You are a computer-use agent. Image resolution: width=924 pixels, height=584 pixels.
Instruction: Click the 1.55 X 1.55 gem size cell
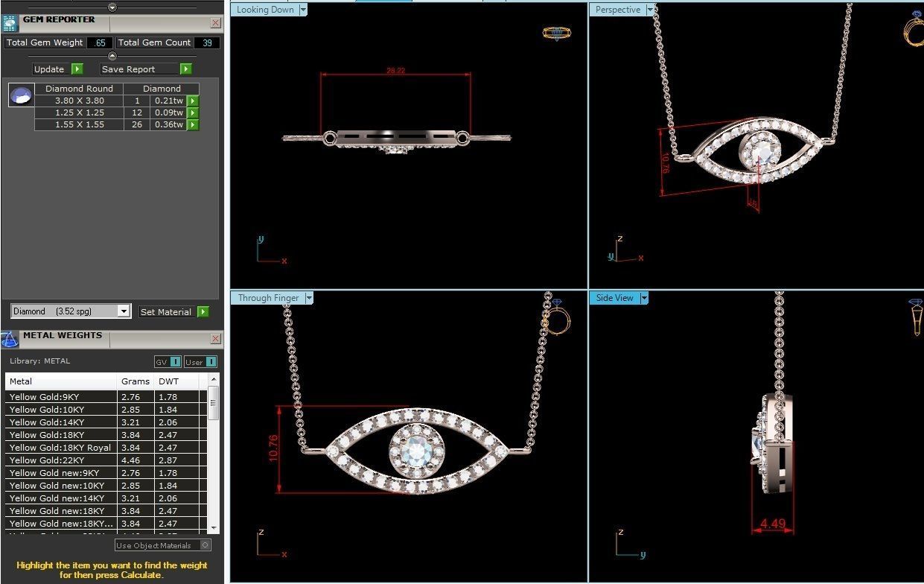coord(80,125)
